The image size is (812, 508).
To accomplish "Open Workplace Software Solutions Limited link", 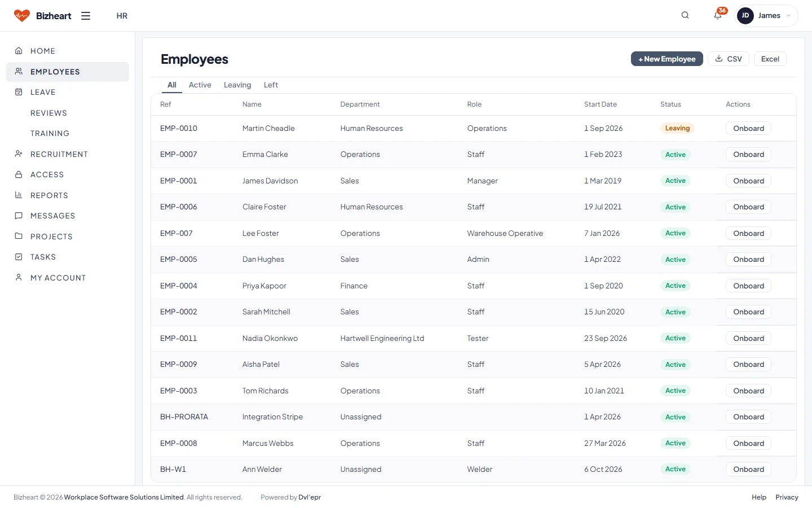I will click(x=124, y=497).
